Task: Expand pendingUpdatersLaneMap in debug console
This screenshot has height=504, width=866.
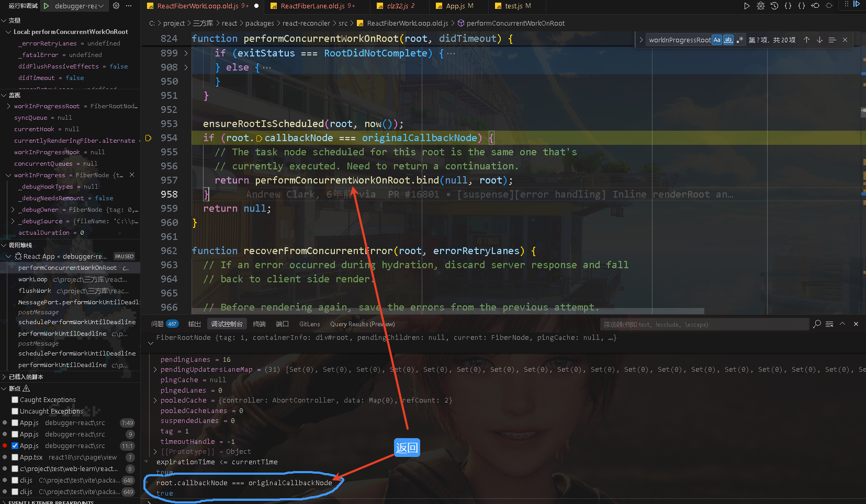Action: [x=155, y=370]
